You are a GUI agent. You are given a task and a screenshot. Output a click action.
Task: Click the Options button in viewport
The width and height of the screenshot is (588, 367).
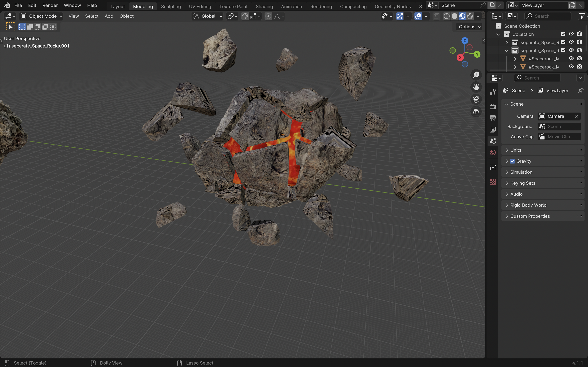pyautogui.click(x=469, y=27)
